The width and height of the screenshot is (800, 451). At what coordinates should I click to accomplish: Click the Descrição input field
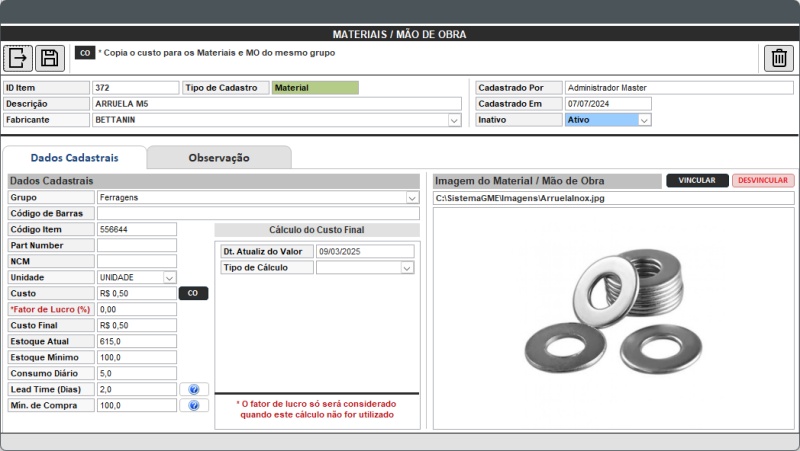tap(277, 104)
